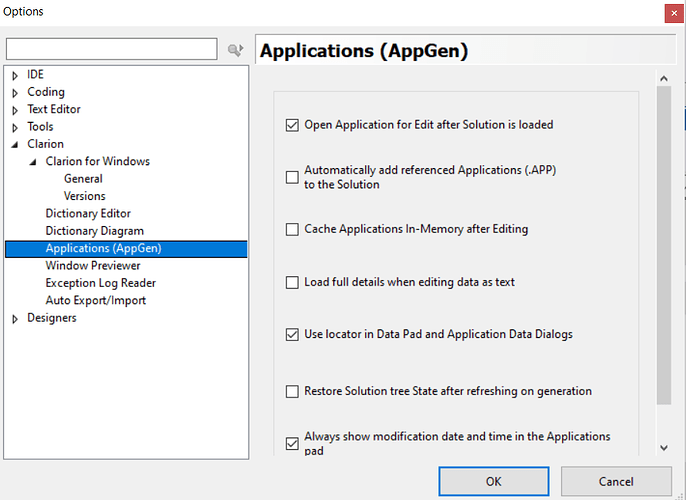Click the vertical scrollbar thumb
This screenshot has width=686, height=500.
(x=663, y=245)
